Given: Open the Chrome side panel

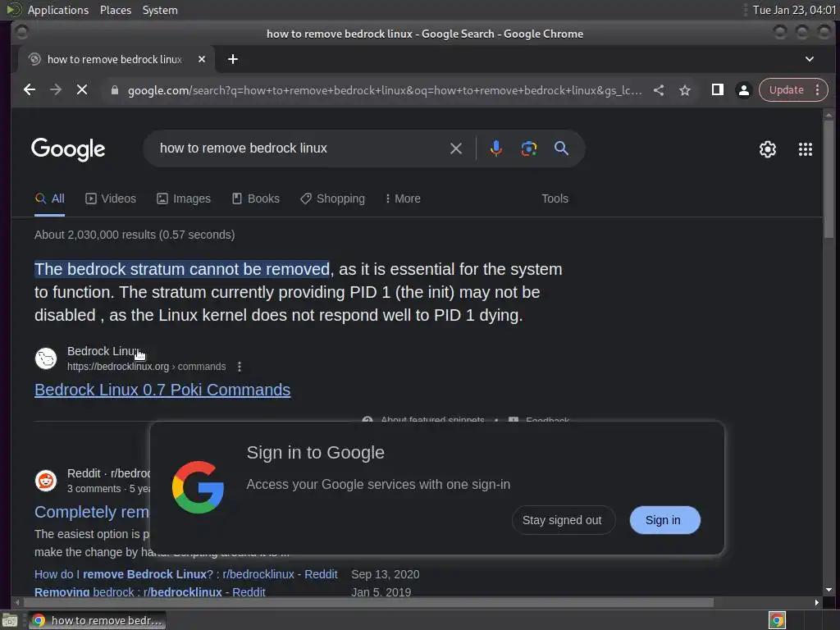Looking at the screenshot, I should [717, 90].
